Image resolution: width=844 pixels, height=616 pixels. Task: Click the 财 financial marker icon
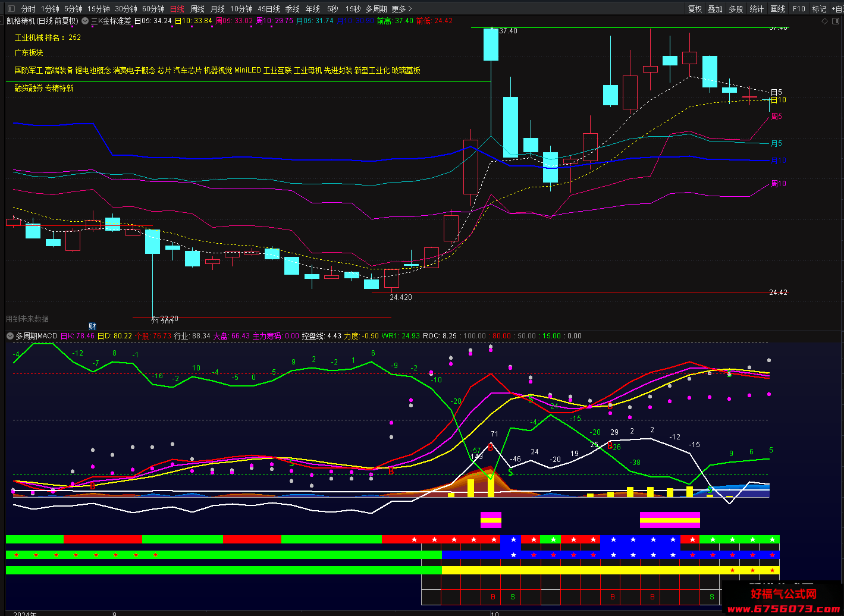(x=92, y=326)
